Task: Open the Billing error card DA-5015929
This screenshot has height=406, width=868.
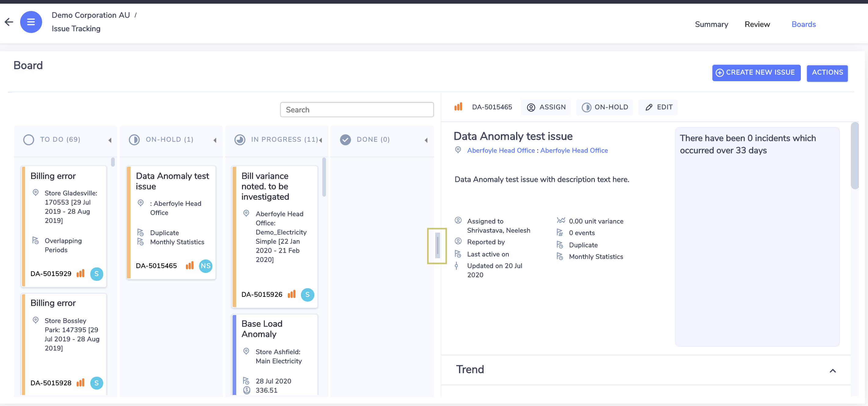Action: (x=64, y=227)
